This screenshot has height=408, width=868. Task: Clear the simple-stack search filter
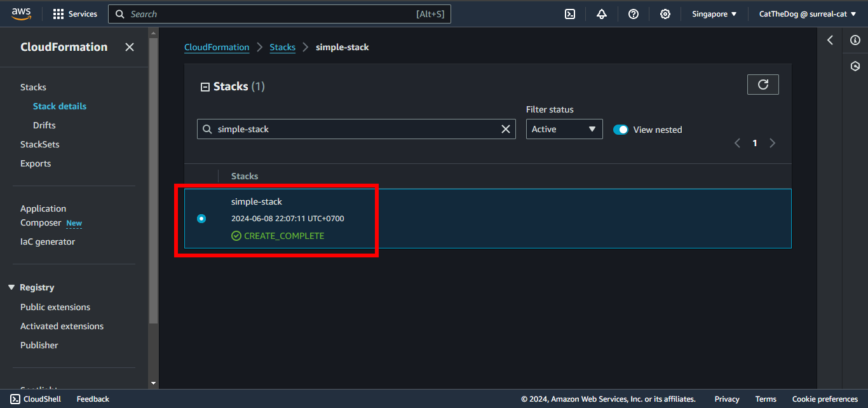[x=506, y=129]
